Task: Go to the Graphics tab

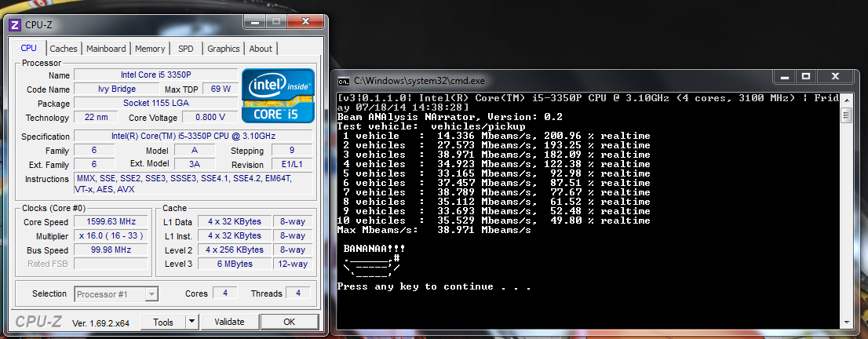Action: pyautogui.click(x=224, y=49)
